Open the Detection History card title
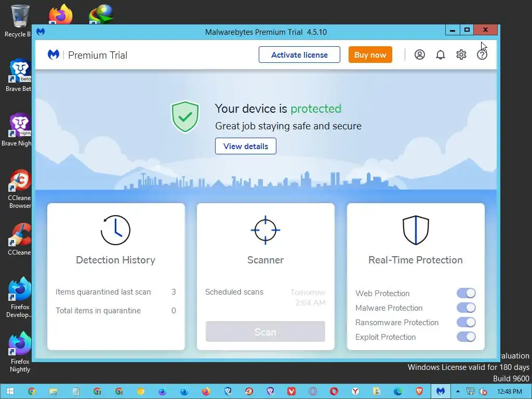 116,260
